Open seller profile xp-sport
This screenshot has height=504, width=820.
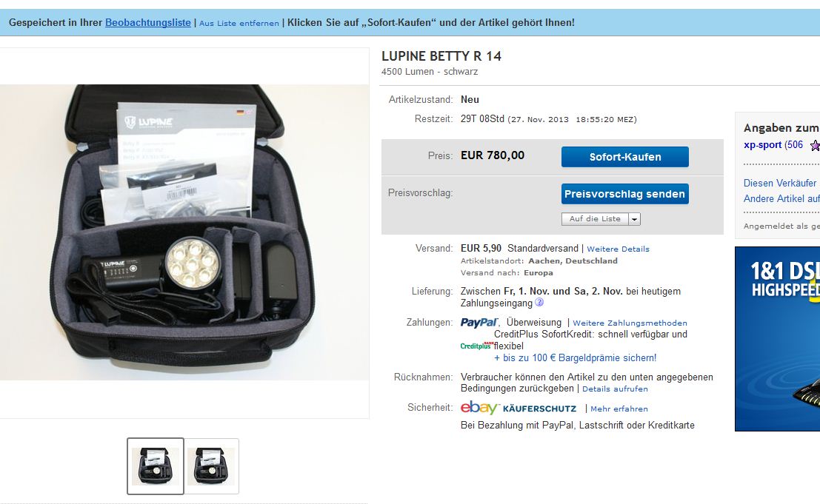coord(762,145)
